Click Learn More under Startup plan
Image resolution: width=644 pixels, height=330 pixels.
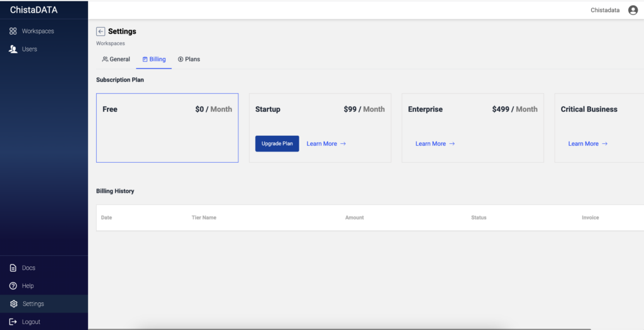(x=326, y=144)
